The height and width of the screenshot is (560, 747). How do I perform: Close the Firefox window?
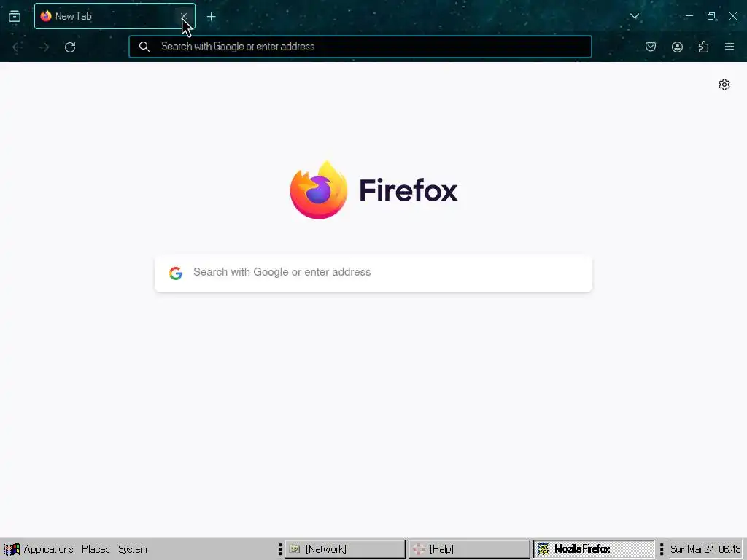pos(733,16)
